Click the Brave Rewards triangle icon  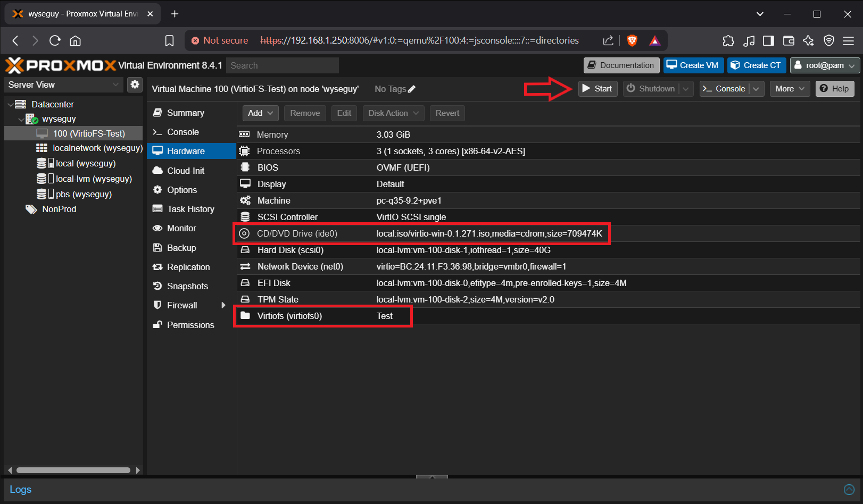click(x=654, y=40)
